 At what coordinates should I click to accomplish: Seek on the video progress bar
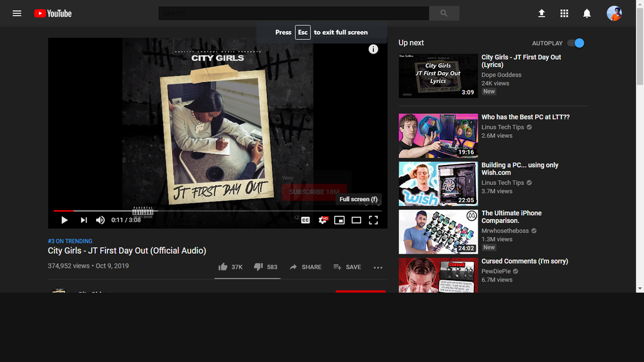click(218, 211)
